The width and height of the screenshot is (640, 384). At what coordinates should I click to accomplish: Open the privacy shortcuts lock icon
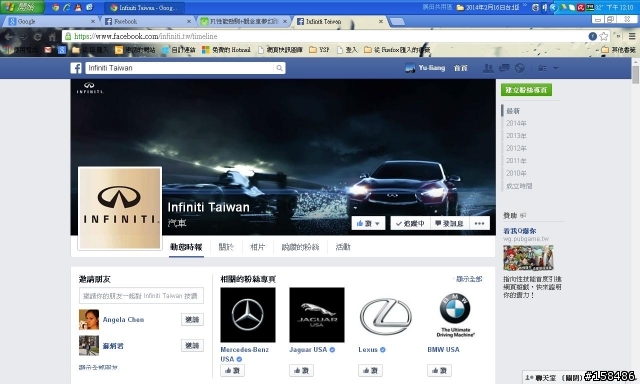(542, 68)
